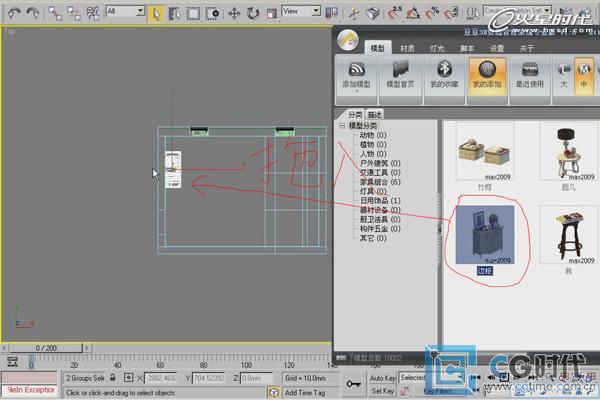Select the 家具组合 (6) category
This screenshot has width=600, height=400.
[380, 182]
